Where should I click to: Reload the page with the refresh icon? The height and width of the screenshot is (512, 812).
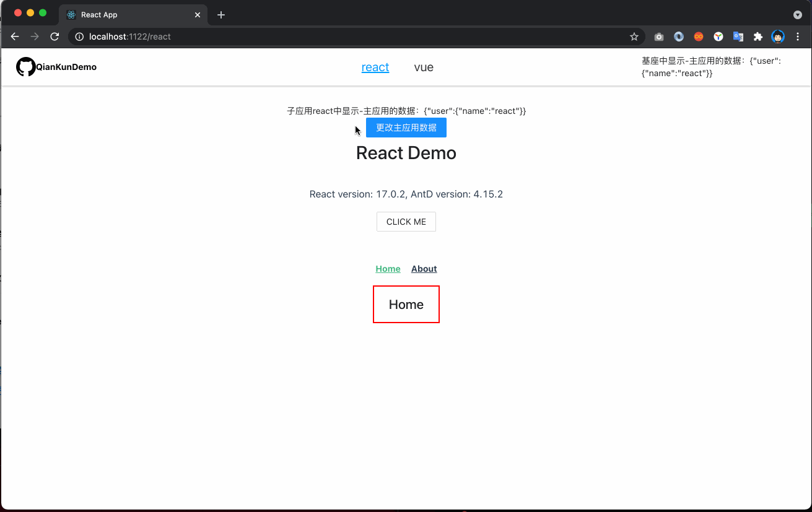point(55,37)
